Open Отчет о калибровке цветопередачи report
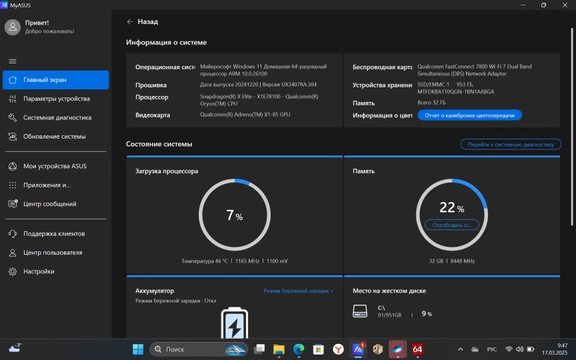The image size is (576, 360). (x=469, y=115)
